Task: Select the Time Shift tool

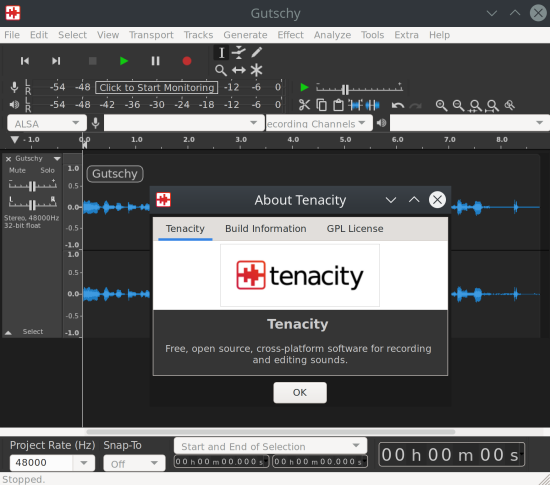Action: (239, 70)
